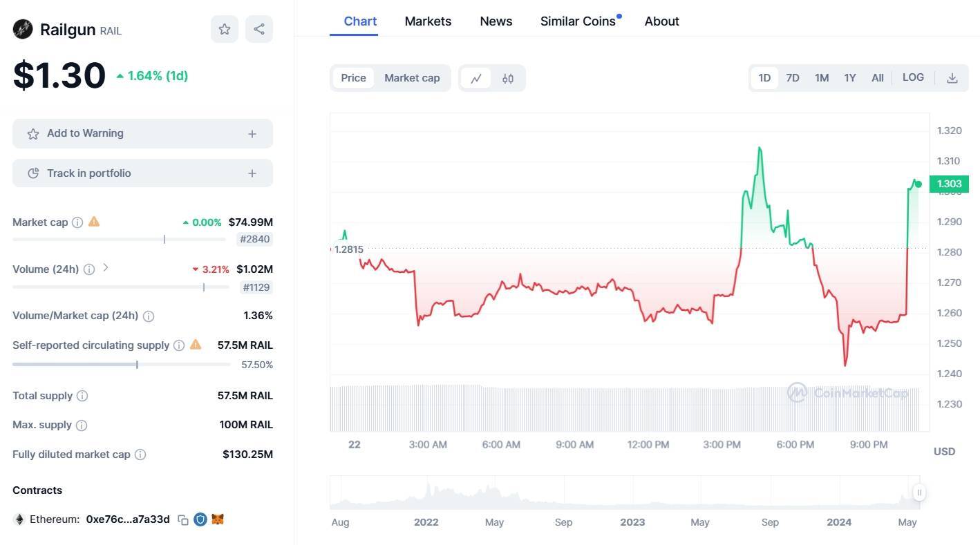The width and height of the screenshot is (980, 545).
Task: Select the 1Y time range
Action: point(850,78)
